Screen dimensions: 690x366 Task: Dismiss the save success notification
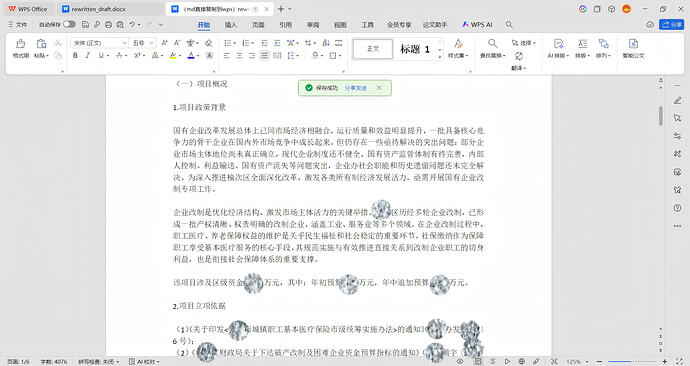click(379, 88)
